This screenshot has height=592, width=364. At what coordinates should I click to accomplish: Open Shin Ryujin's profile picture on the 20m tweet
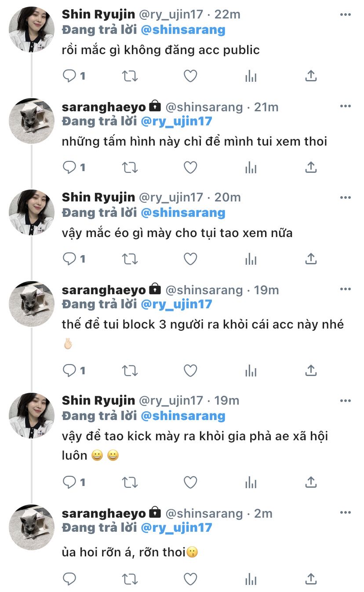32,212
